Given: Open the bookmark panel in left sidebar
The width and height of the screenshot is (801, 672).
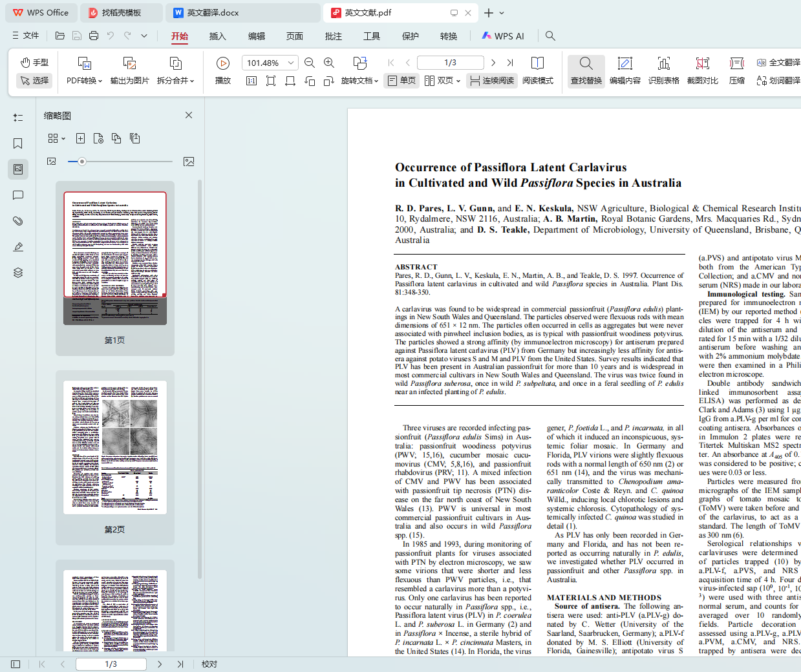Looking at the screenshot, I should [18, 143].
